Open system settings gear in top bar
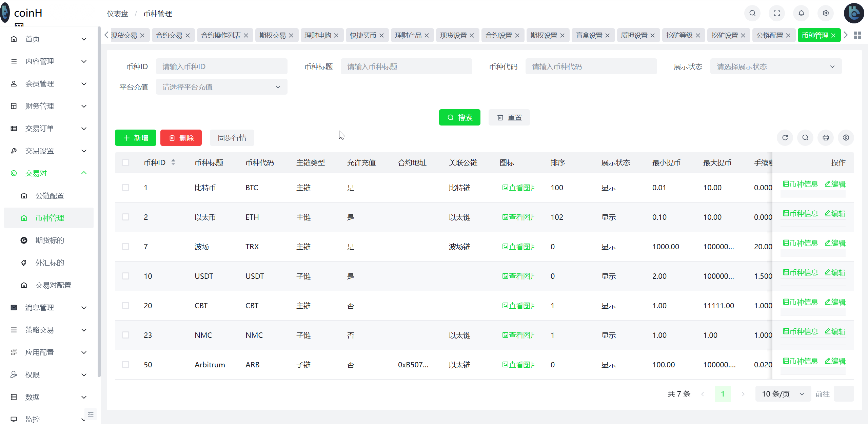Viewport: 868px width, 424px height. pos(826,13)
